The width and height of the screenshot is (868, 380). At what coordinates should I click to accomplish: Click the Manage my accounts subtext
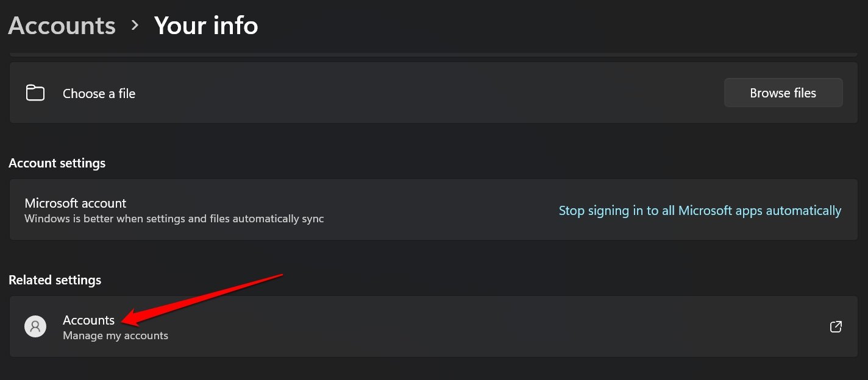115,336
